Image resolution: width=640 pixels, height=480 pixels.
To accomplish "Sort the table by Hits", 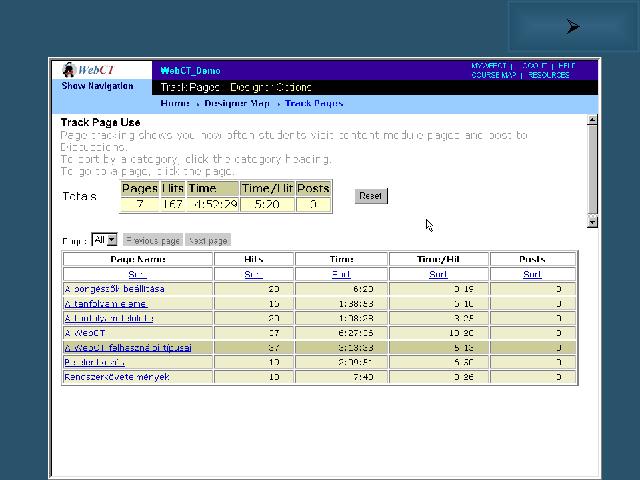I will click(253, 274).
